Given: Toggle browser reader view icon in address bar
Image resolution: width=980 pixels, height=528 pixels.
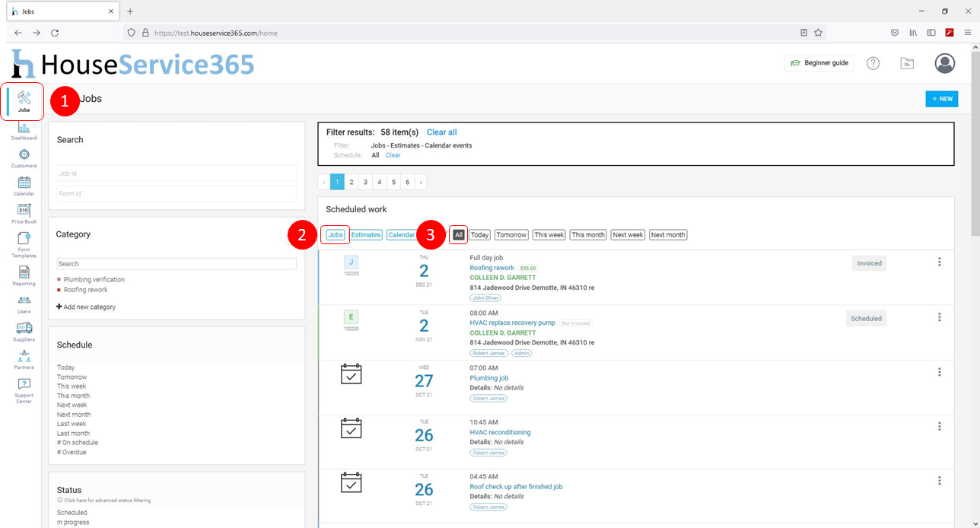Looking at the screenshot, I should 803,33.
